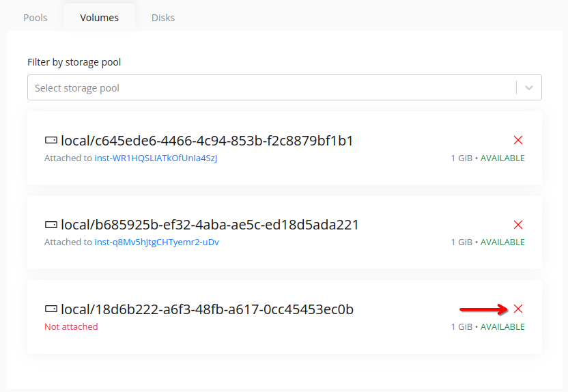Click volume title local/c645ede6-4466-4c94-853b-f2c8879bf1b1
The height and width of the screenshot is (392, 568).
click(x=208, y=141)
